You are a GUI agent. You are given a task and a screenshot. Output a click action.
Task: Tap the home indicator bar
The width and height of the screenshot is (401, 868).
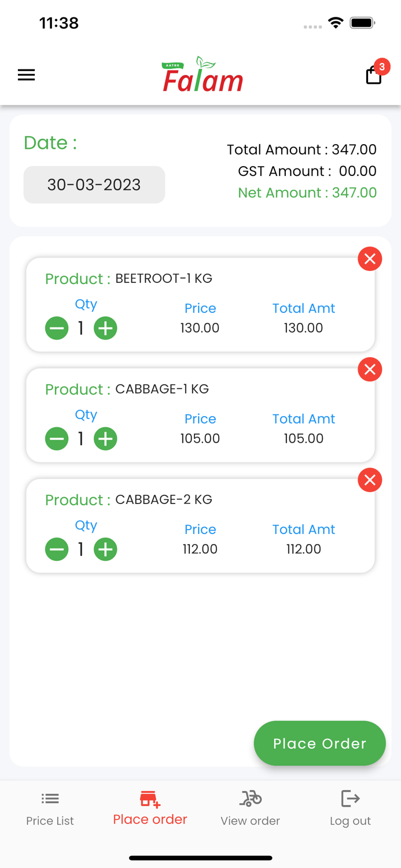pos(200,858)
